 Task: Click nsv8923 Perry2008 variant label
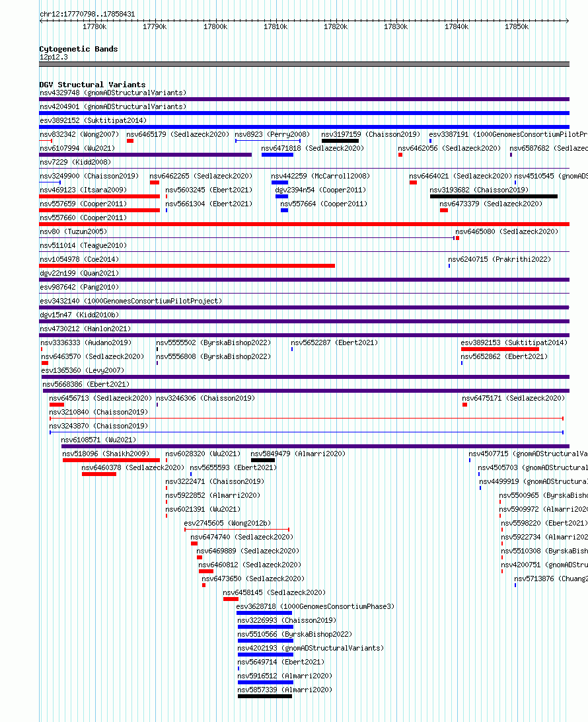[272, 134]
